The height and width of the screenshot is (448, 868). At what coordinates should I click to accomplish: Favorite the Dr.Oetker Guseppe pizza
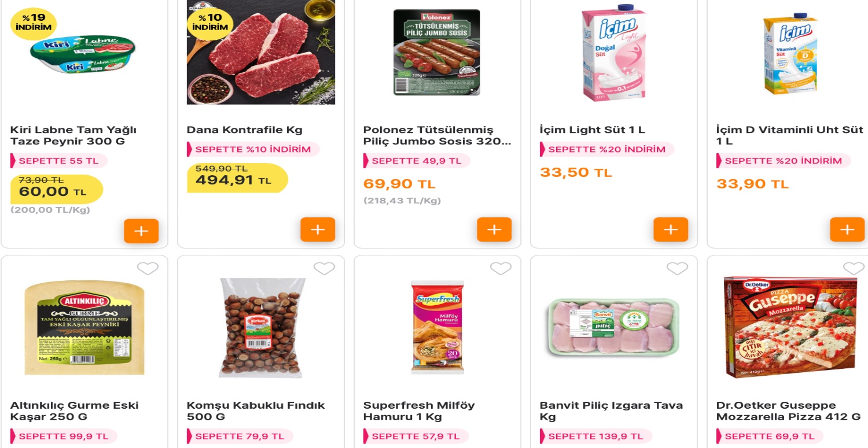point(854,269)
